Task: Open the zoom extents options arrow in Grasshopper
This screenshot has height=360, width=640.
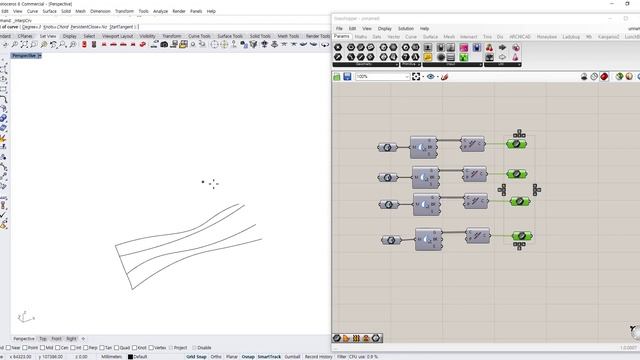Action: pos(423,77)
